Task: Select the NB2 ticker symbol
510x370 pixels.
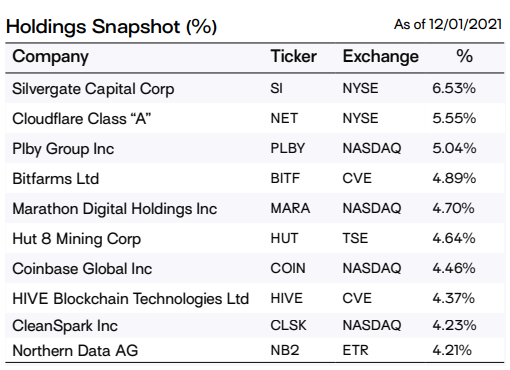Action: pyautogui.click(x=285, y=350)
